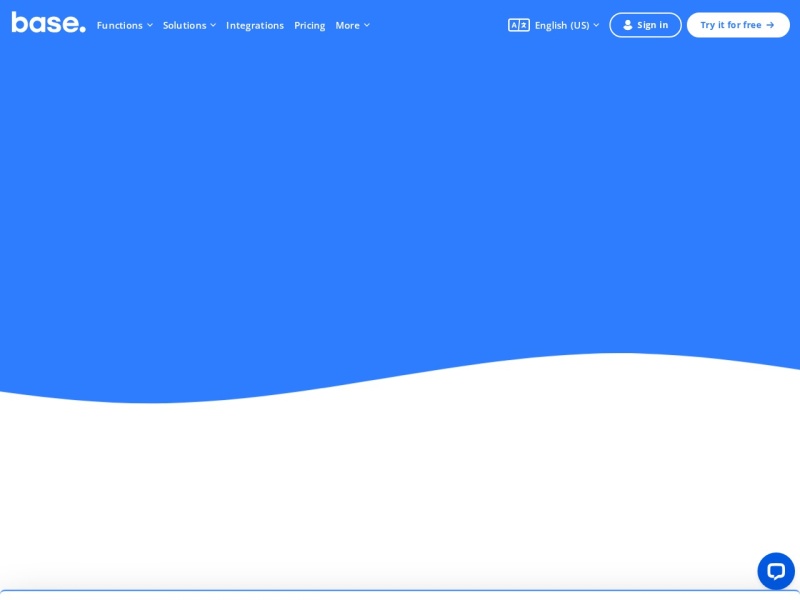Expand the Functions dropdown menu
800x600 pixels.
point(124,26)
